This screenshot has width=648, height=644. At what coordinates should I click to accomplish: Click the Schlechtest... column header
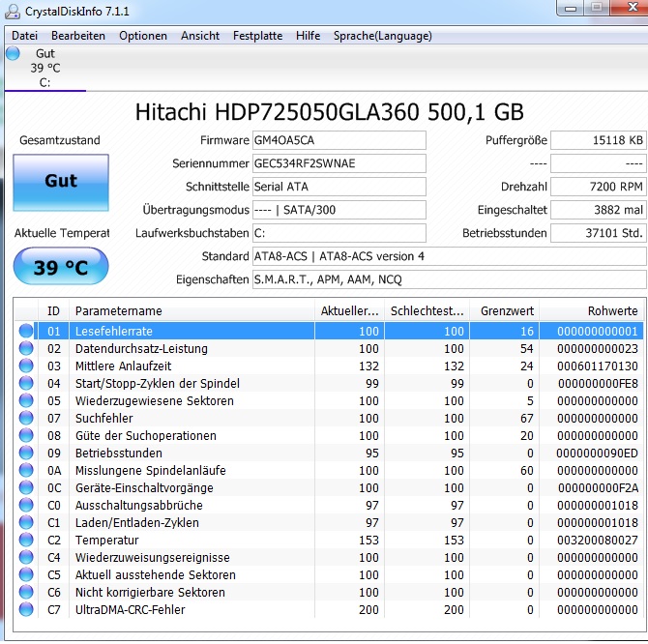point(427,311)
